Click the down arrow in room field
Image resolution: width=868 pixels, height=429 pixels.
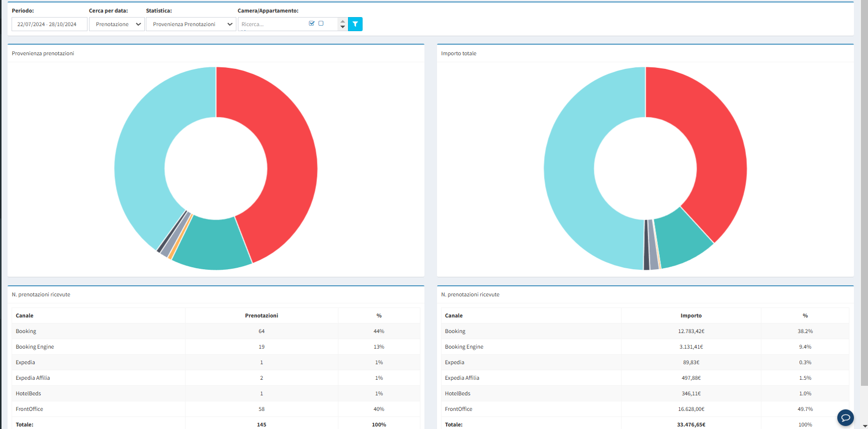tap(342, 27)
